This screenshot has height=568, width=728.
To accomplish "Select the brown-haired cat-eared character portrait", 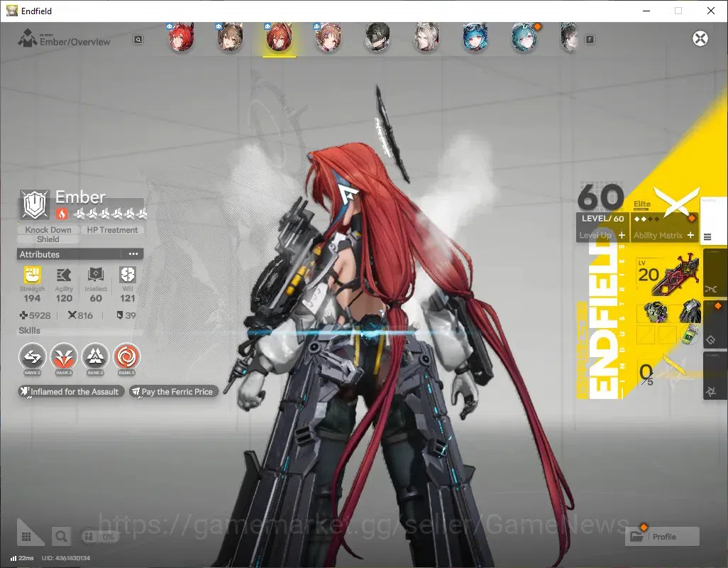I will tap(230, 37).
